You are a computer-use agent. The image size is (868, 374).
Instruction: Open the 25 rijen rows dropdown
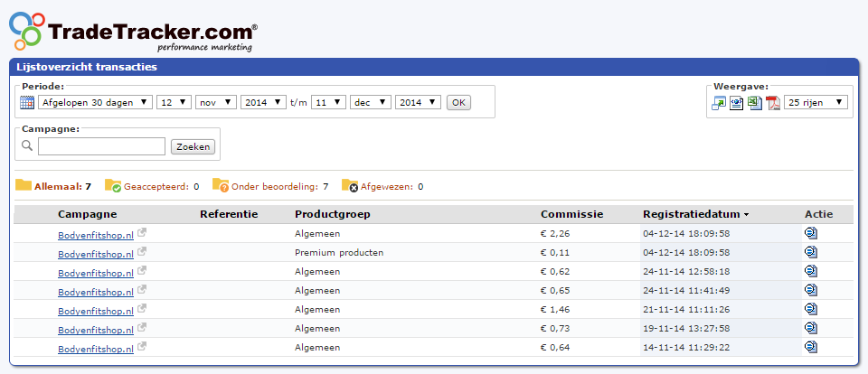point(816,102)
